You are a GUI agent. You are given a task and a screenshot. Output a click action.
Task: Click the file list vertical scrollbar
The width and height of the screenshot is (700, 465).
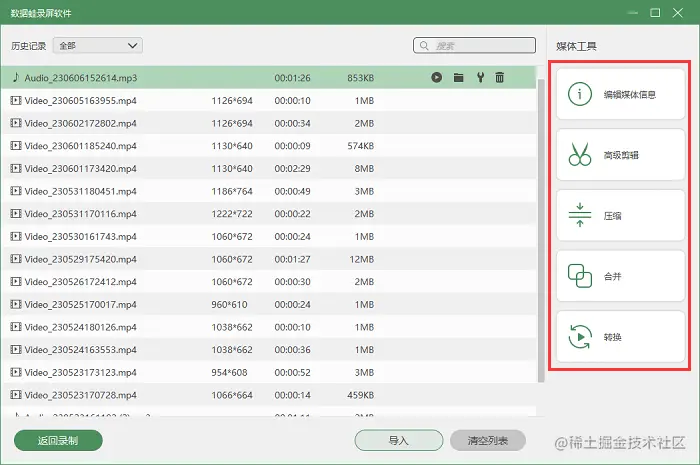tap(541, 231)
